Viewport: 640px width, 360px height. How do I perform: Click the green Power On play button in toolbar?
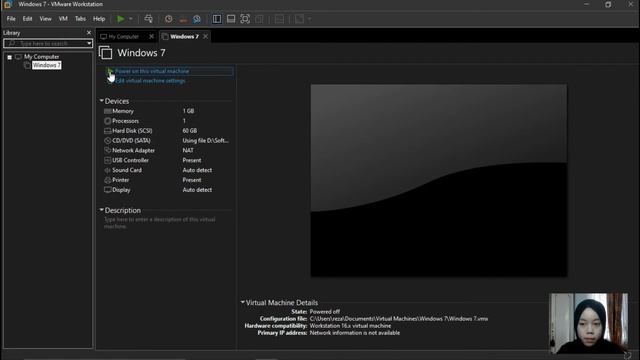click(121, 19)
